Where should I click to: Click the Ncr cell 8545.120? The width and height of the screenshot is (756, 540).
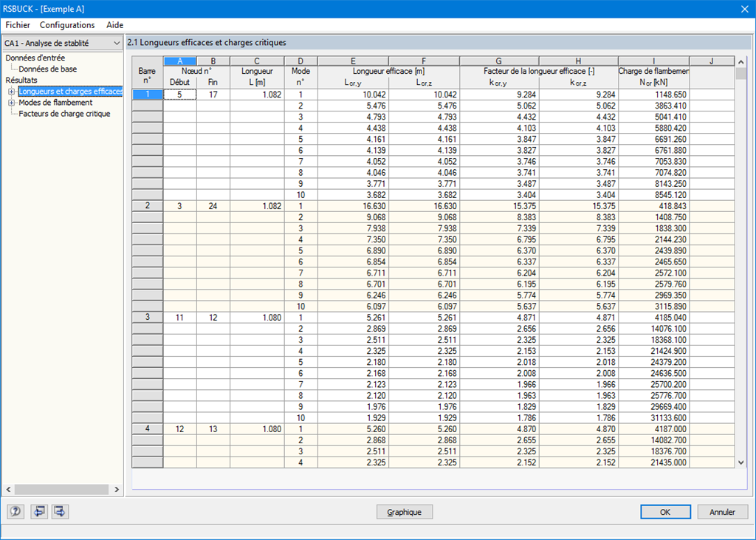coord(654,195)
